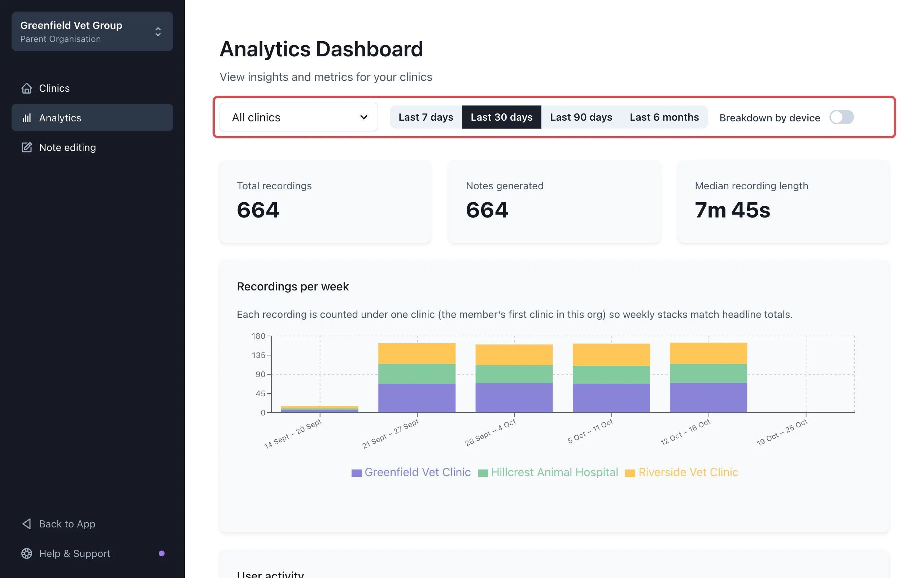
Task: Click the 180 y-axis label
Action: pyautogui.click(x=258, y=336)
